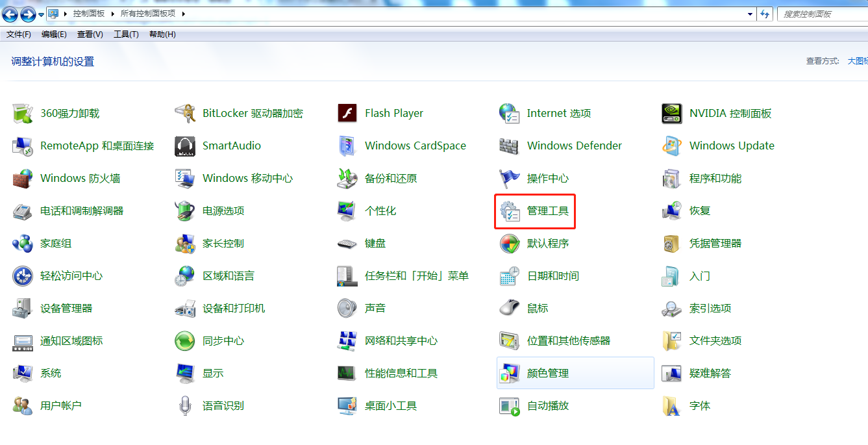This screenshot has width=868, height=445.
Task: Click the Forward navigation arrow button
Action: (28, 14)
